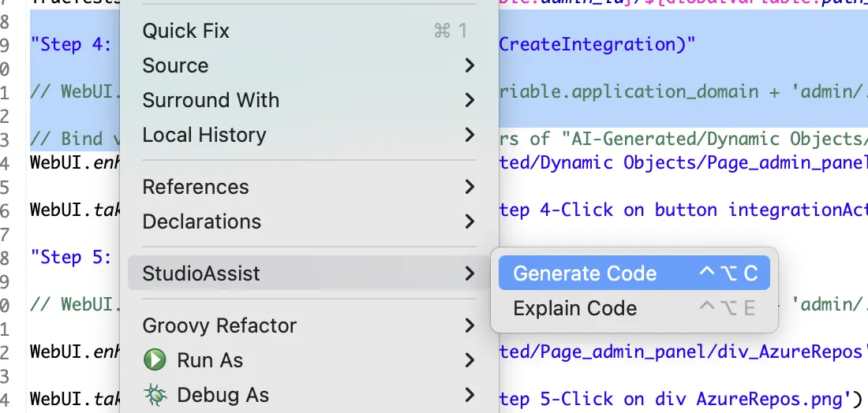Viewport: 868px width, 413px height.
Task: Click the "Step 4:" string in the editor
Action: click(x=71, y=44)
